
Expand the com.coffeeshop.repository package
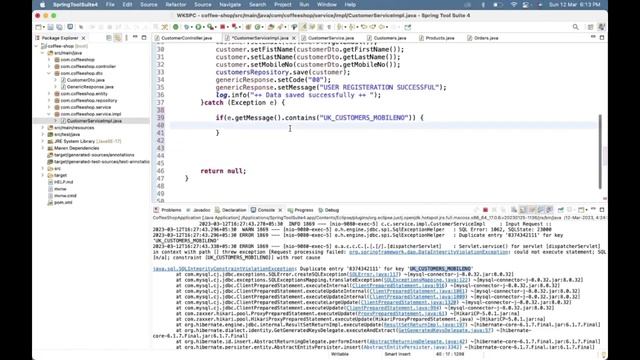(x=49, y=100)
